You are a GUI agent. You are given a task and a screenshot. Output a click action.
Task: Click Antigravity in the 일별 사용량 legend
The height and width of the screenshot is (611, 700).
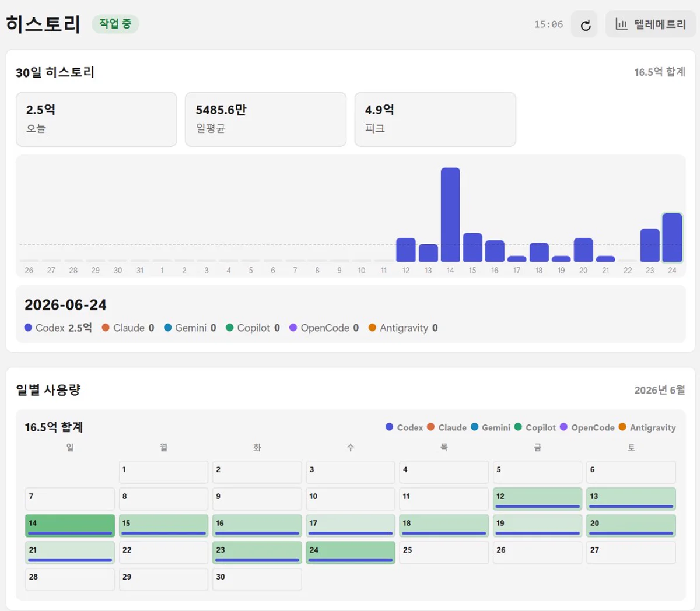tap(647, 427)
